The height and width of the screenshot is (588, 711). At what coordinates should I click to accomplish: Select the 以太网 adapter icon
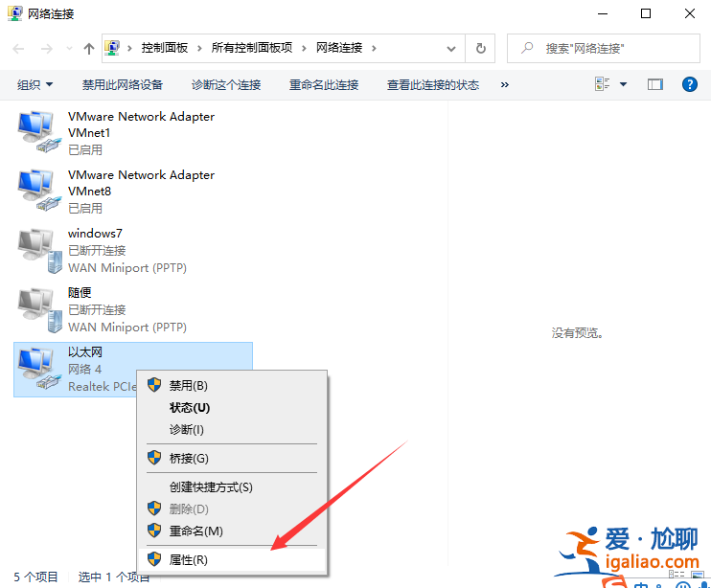click(39, 369)
